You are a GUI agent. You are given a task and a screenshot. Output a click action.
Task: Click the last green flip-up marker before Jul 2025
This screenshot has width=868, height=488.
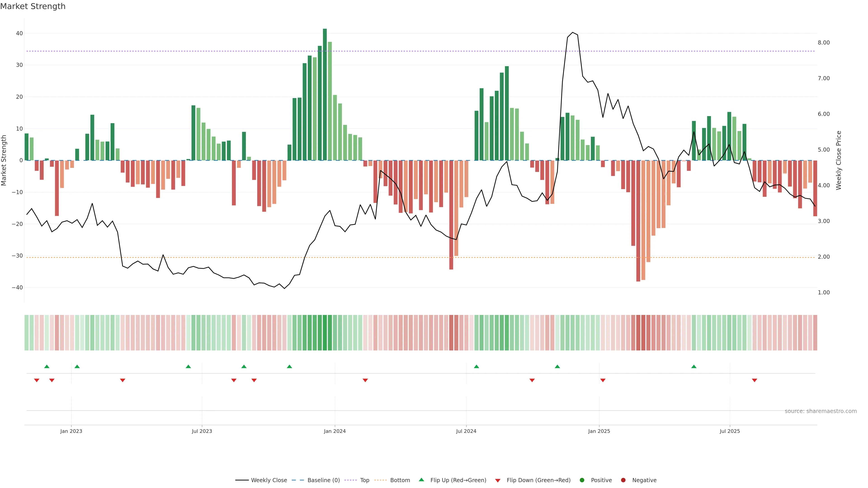coord(694,366)
